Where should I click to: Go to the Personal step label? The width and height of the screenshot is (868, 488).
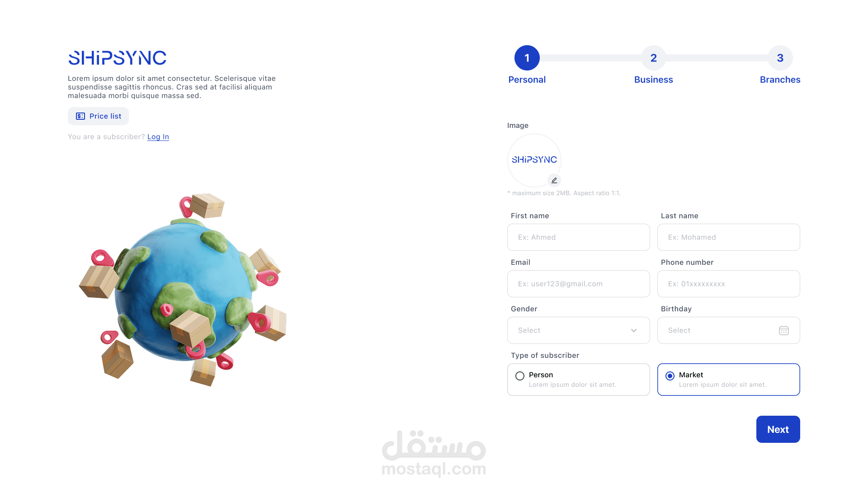(x=527, y=80)
